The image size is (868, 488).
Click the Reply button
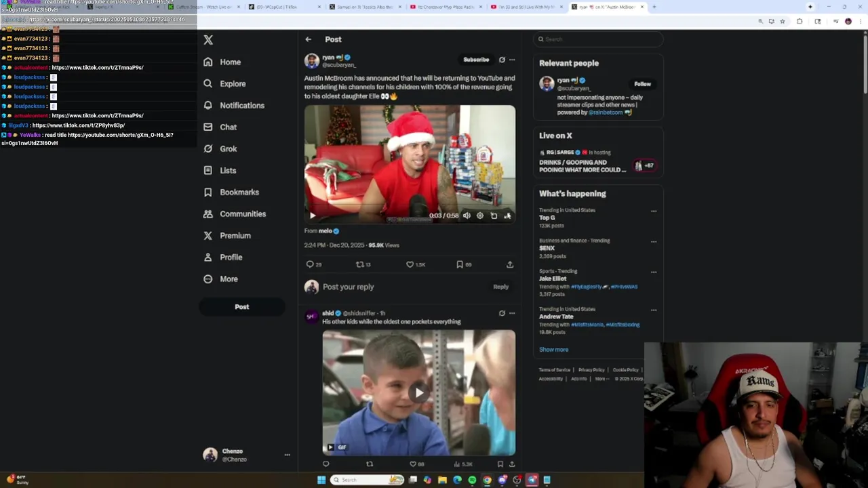(500, 287)
